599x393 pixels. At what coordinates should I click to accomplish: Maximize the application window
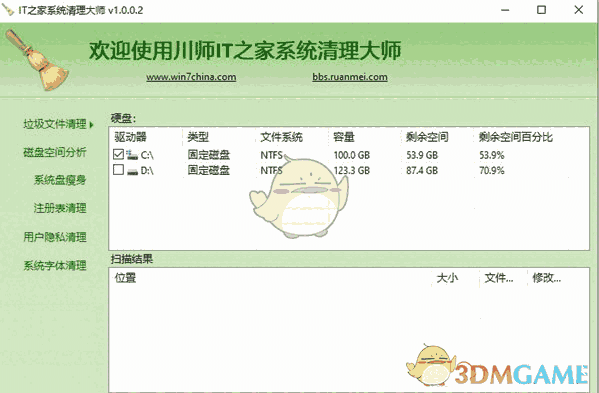[x=541, y=10]
